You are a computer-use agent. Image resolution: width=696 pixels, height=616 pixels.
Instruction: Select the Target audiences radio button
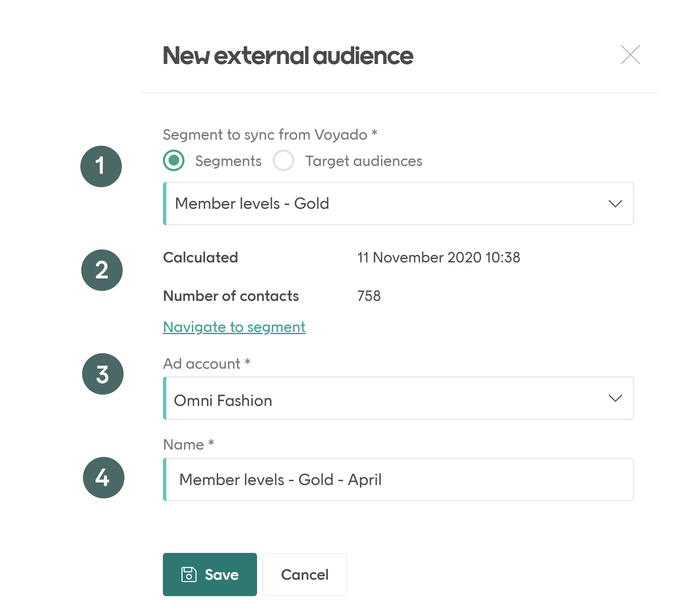tap(283, 160)
